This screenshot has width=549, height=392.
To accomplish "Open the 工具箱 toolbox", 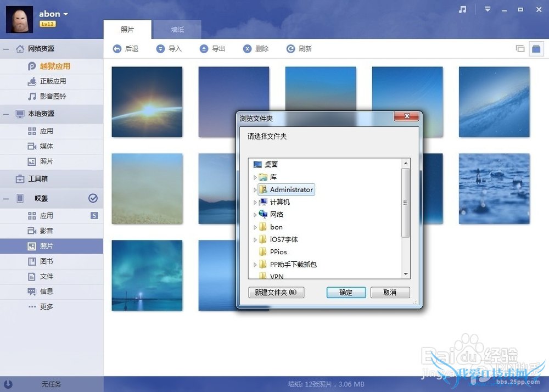I will point(52,179).
